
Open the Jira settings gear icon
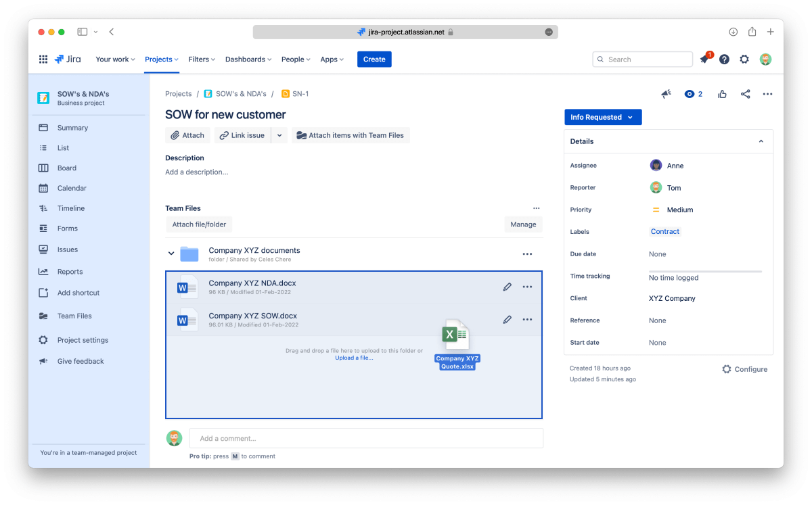tap(744, 59)
